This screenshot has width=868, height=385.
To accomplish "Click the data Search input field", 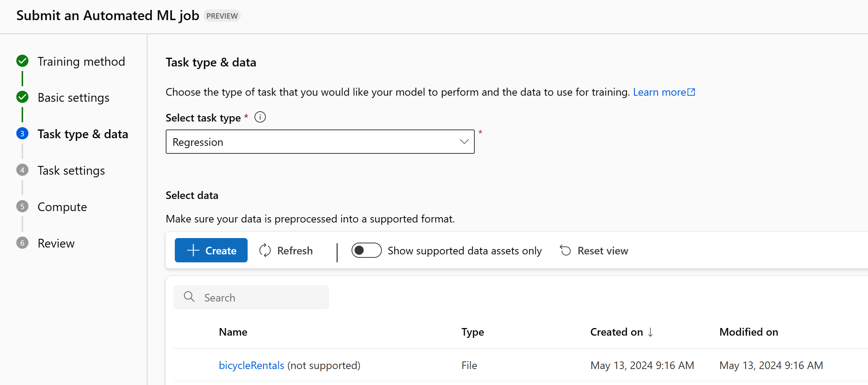I will (x=262, y=298).
